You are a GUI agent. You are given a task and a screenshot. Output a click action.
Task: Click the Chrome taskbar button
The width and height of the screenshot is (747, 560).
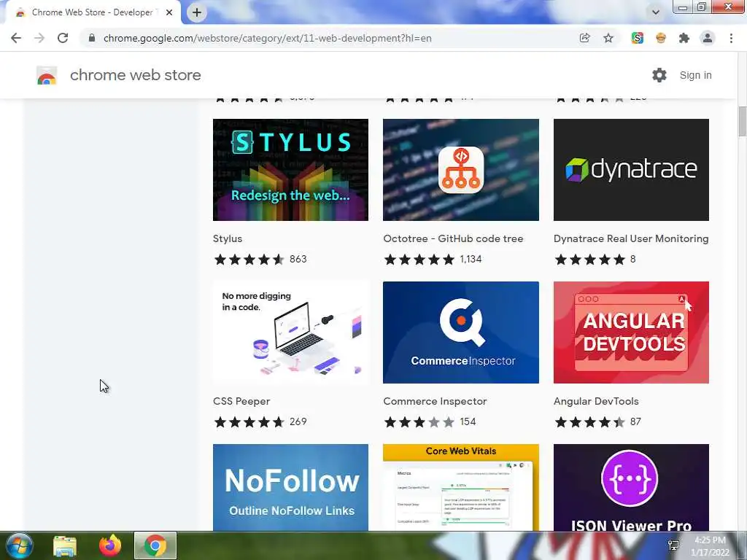155,545
